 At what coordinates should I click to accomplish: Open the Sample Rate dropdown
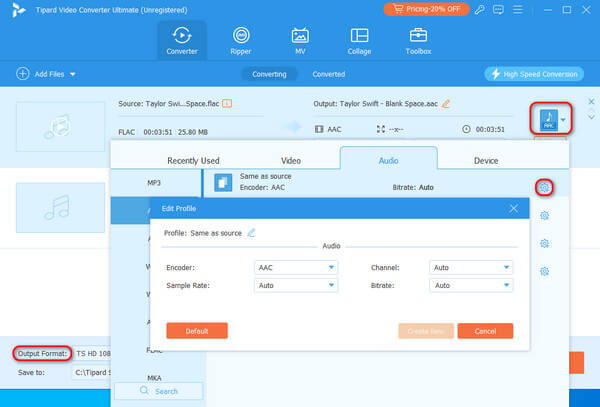(296, 285)
